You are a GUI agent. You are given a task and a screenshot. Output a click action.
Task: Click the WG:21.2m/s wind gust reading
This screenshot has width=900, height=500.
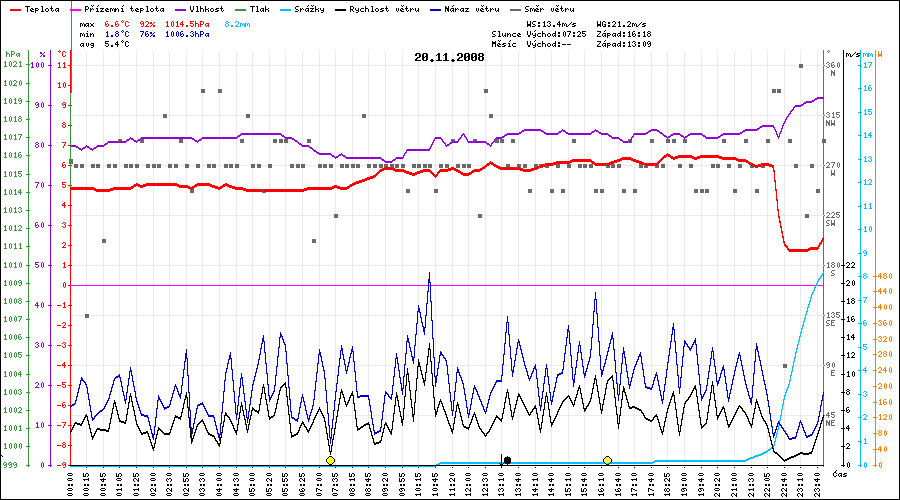tap(622, 22)
